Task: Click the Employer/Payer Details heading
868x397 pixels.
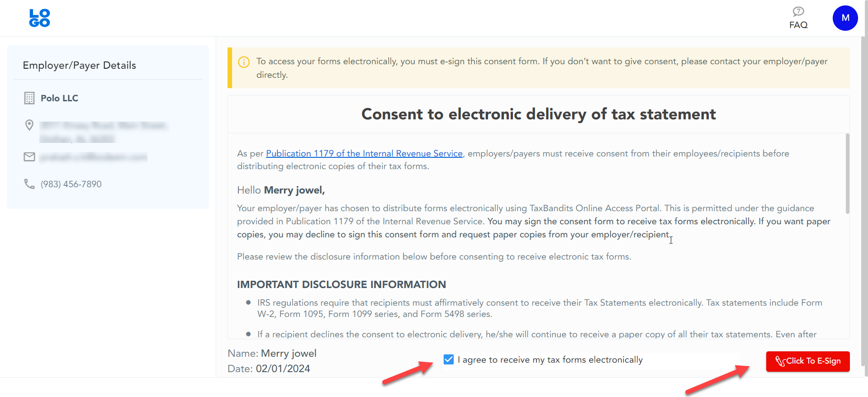Action: coord(79,65)
